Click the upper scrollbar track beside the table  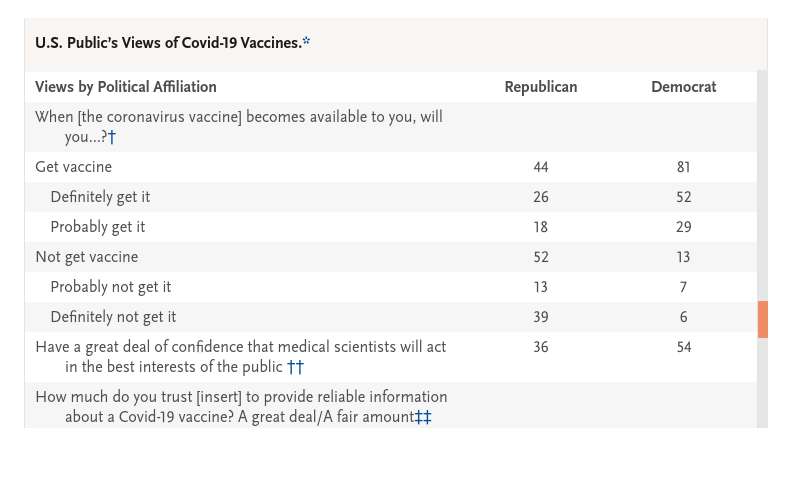[x=762, y=180]
